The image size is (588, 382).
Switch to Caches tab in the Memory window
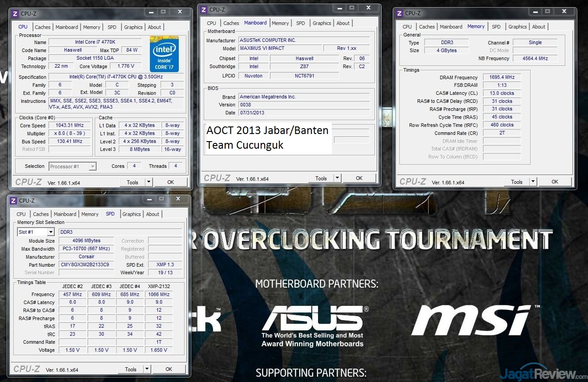(427, 27)
